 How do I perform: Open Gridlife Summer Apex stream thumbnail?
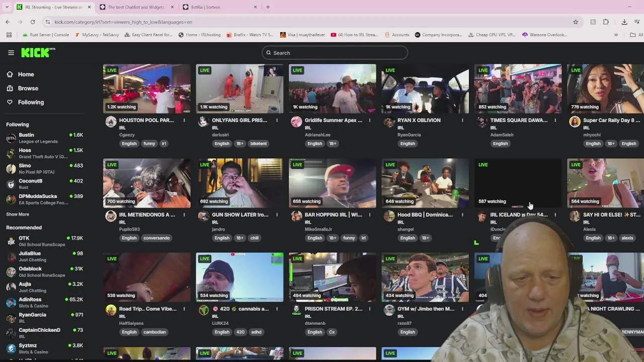[x=332, y=88]
